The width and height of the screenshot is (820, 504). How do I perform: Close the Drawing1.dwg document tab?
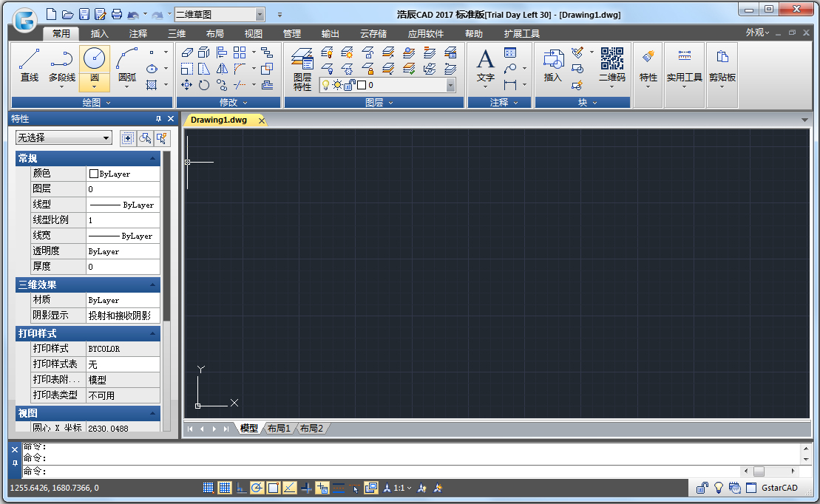tap(262, 120)
